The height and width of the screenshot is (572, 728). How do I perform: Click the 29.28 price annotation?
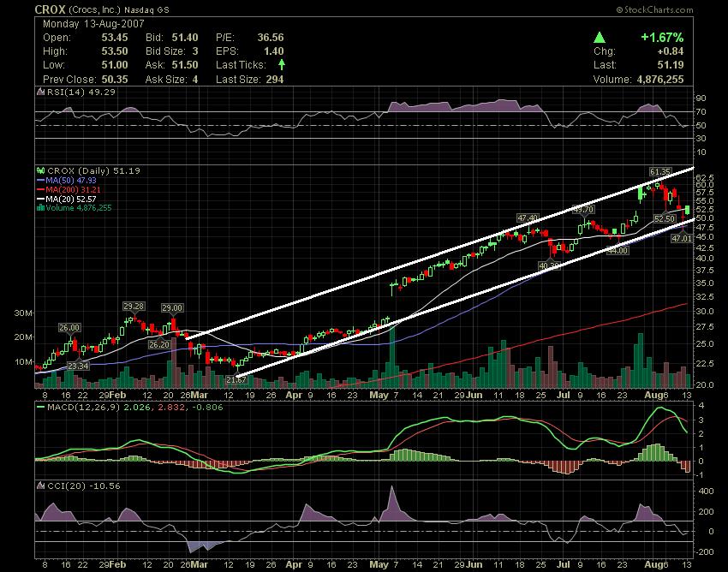[134, 306]
